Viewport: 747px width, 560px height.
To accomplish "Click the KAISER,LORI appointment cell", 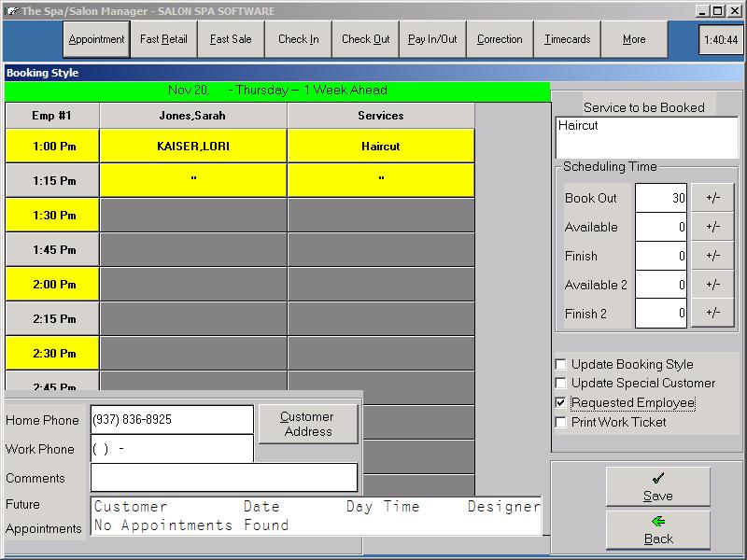I will pyautogui.click(x=193, y=147).
